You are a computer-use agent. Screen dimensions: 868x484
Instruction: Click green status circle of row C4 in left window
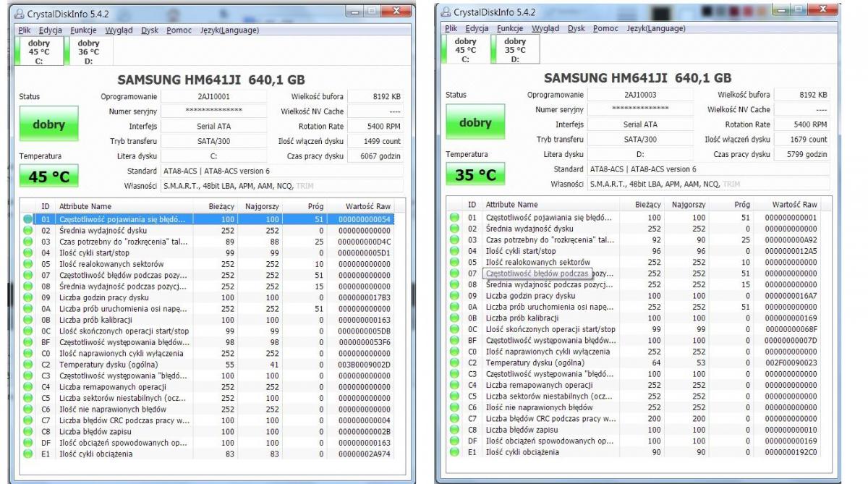click(x=28, y=387)
